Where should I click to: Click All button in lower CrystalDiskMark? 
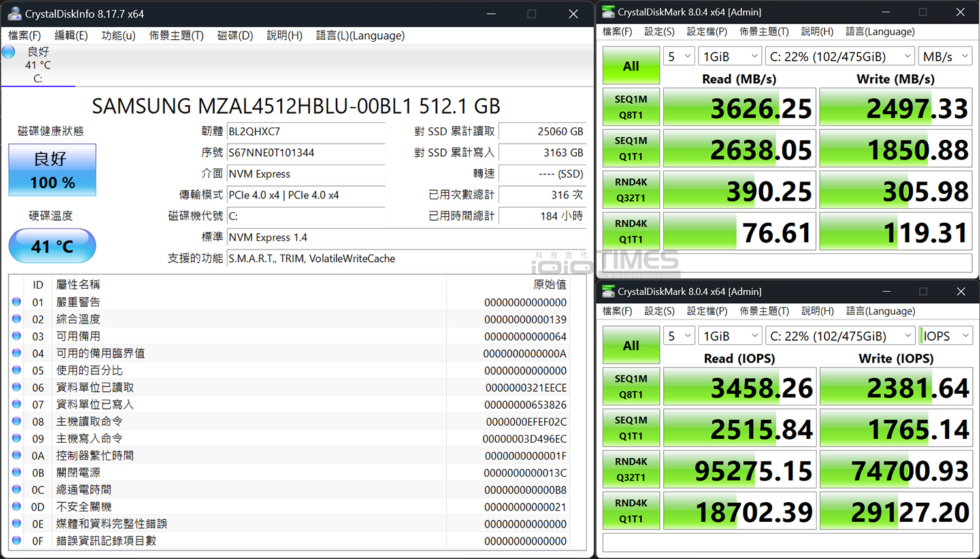point(631,345)
